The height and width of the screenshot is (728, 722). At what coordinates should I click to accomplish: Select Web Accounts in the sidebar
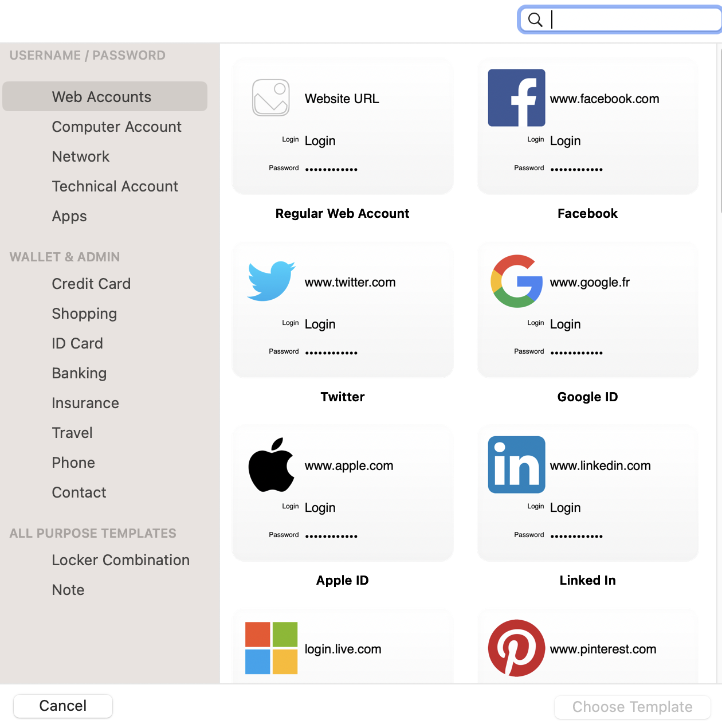[105, 96]
